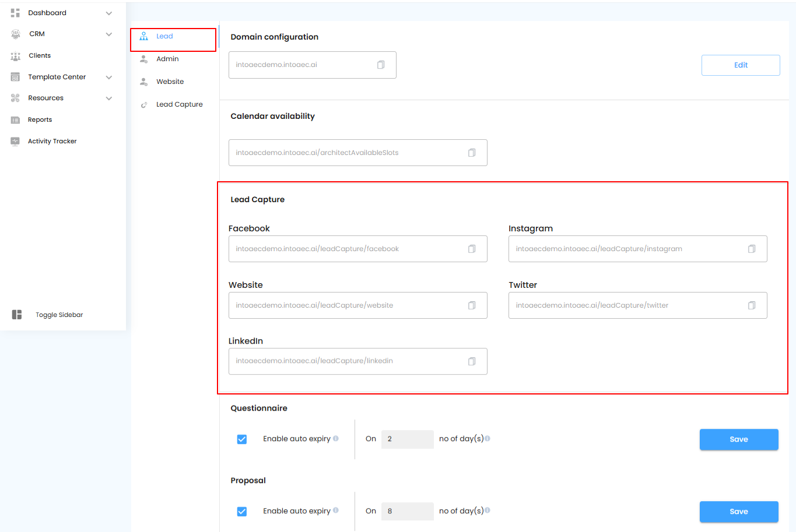Click the Proposal number of days field

coord(407,511)
